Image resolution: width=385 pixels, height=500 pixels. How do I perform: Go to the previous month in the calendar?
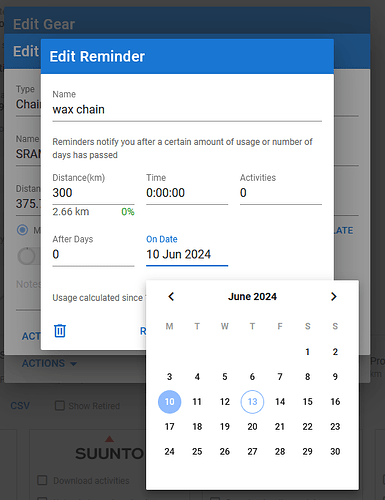pyautogui.click(x=171, y=296)
